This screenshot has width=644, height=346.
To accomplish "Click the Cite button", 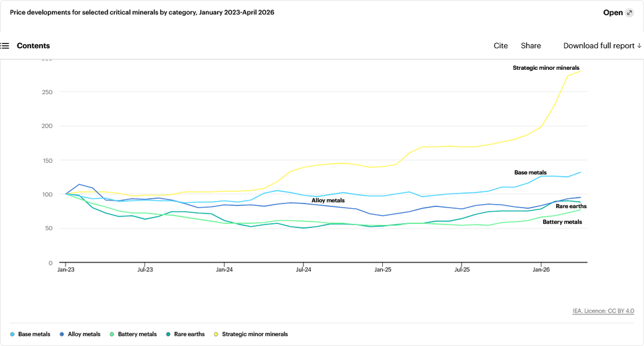I will [x=501, y=45].
